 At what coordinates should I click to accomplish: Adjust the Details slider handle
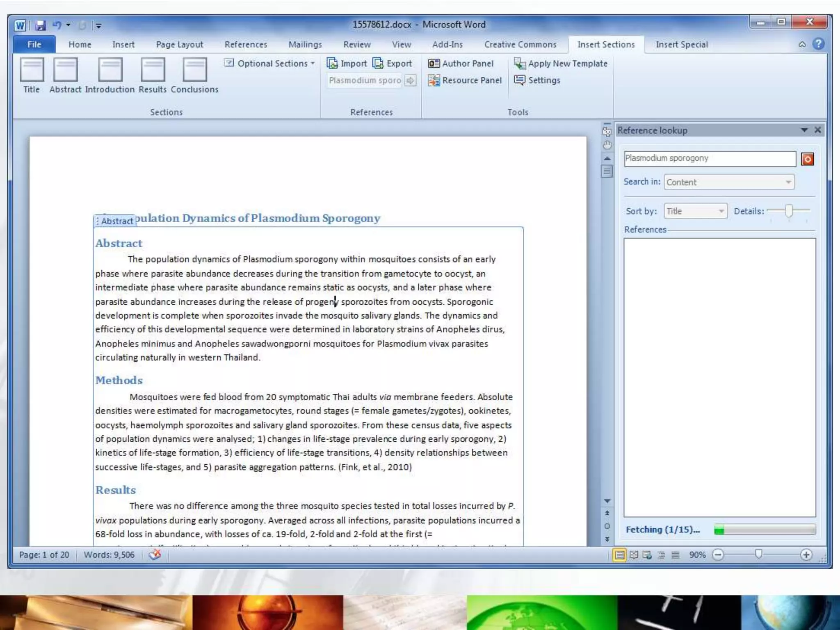click(x=788, y=211)
